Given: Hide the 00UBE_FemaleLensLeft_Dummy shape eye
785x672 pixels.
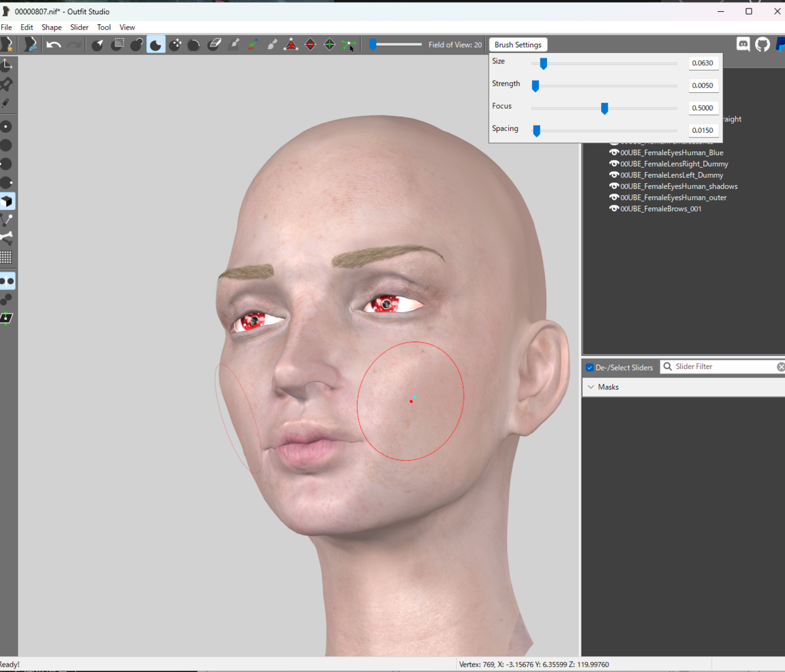Looking at the screenshot, I should pos(614,175).
